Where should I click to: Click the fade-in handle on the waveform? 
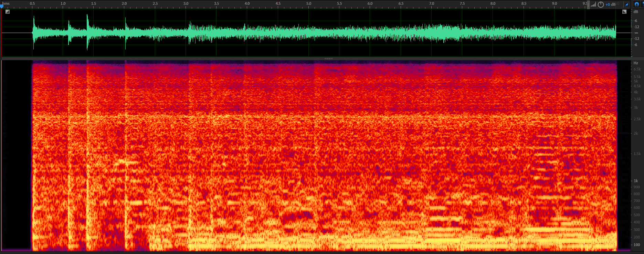coord(8,12)
